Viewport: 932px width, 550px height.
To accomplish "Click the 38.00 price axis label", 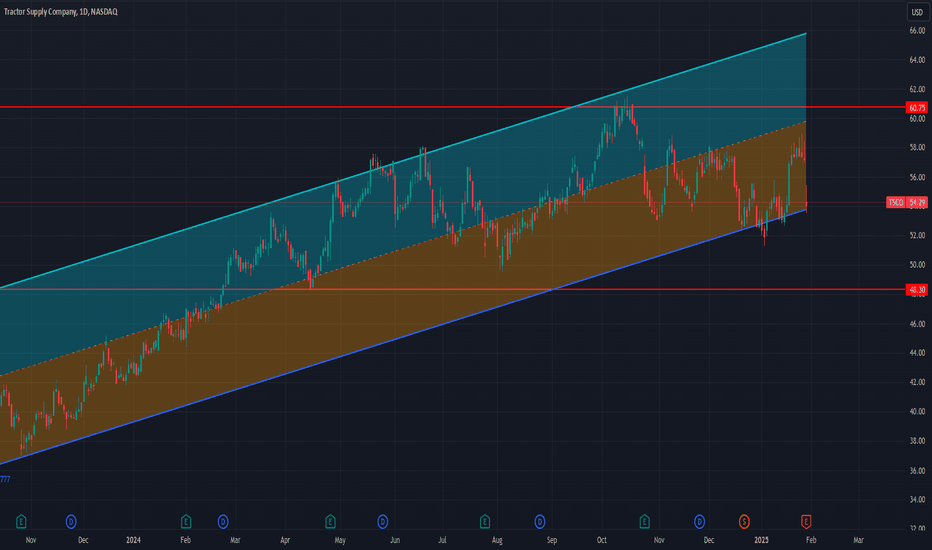I will [x=917, y=441].
